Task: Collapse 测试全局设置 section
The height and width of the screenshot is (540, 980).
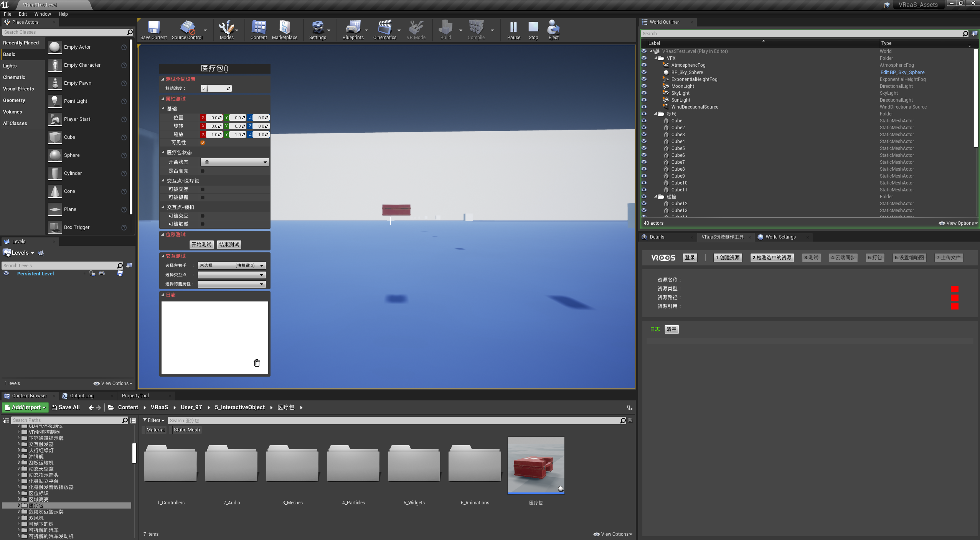Action: [163, 79]
